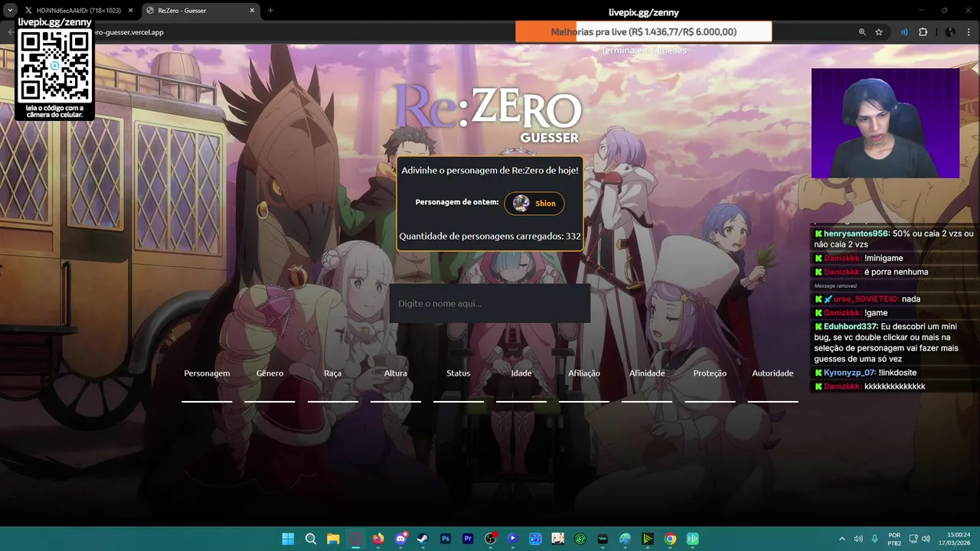The height and width of the screenshot is (551, 980).
Task: Open Discord from taskbar
Action: 400,539
